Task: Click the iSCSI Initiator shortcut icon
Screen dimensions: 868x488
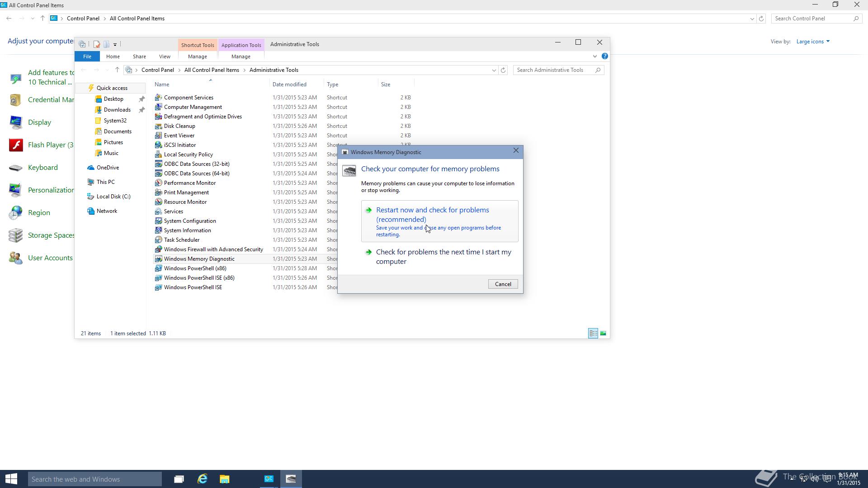Action: [158, 145]
